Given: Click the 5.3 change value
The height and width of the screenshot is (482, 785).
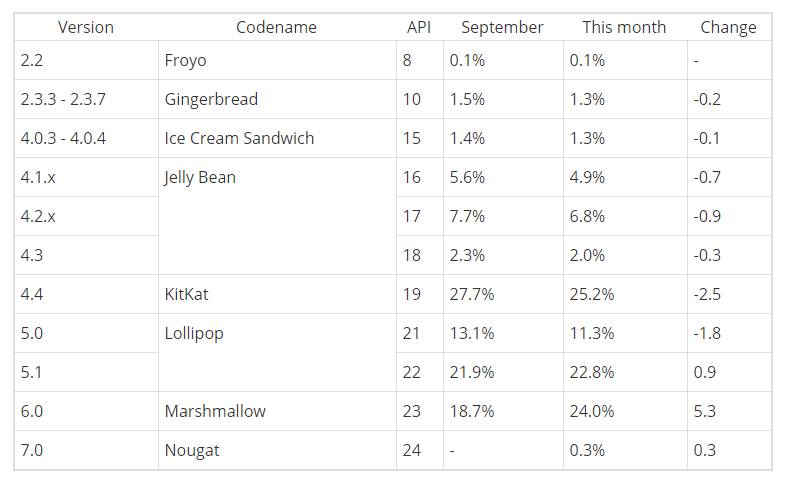Looking at the screenshot, I should tap(704, 412).
